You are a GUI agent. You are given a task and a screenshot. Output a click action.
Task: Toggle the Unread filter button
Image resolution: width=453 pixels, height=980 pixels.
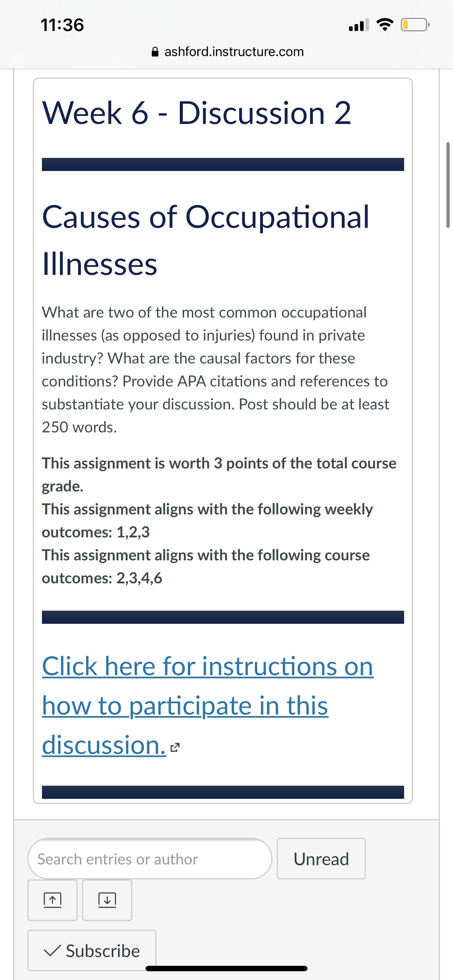(321, 859)
